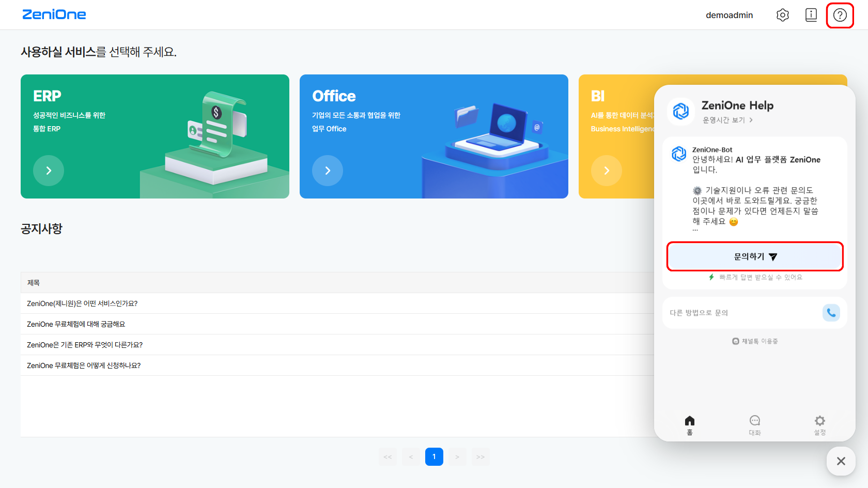Screen dimensions: 868x488
Task: Click the demoadmin username
Action: pos(730,15)
